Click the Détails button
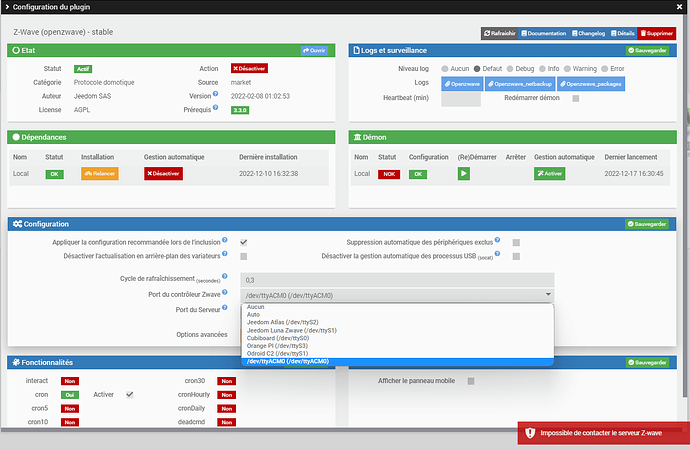This screenshot has width=690, height=449. [x=622, y=33]
